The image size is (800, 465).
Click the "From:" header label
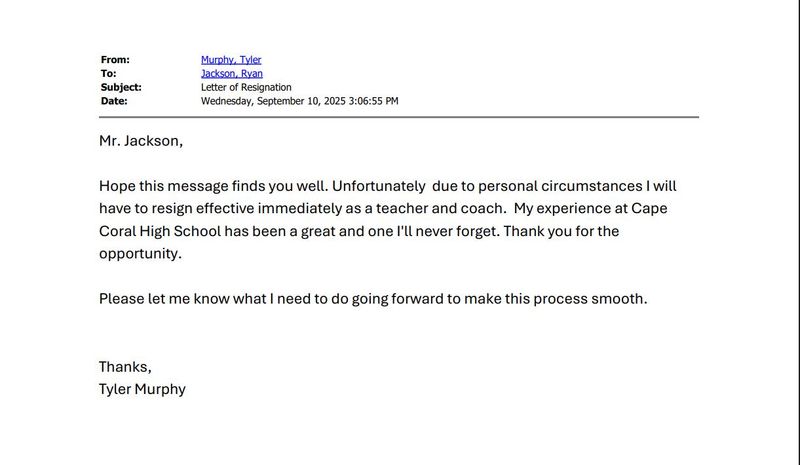click(x=115, y=60)
